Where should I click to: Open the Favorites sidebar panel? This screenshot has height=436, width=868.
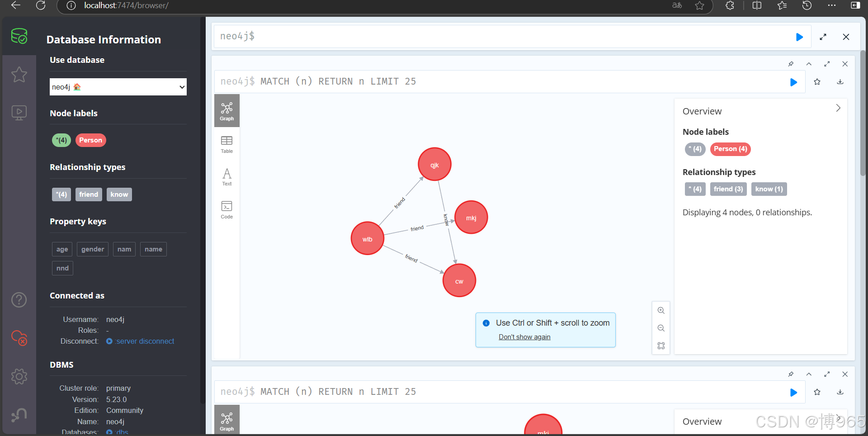pyautogui.click(x=19, y=75)
